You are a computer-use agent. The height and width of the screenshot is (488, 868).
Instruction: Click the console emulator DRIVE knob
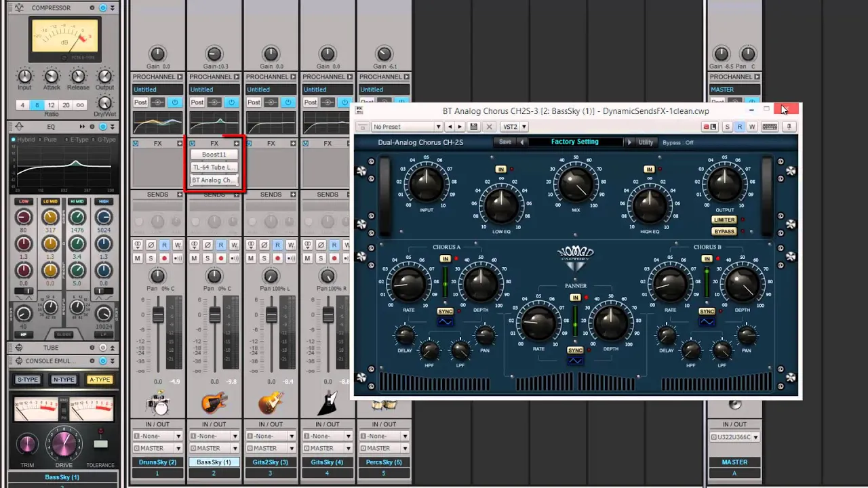tap(64, 445)
